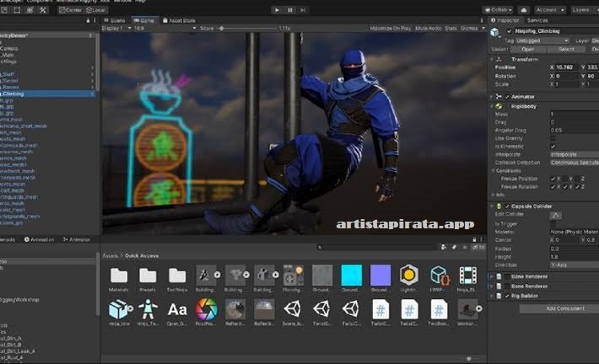The width and height of the screenshot is (599, 364).
Task: Open the custom editor tools icon
Action: 43,10
